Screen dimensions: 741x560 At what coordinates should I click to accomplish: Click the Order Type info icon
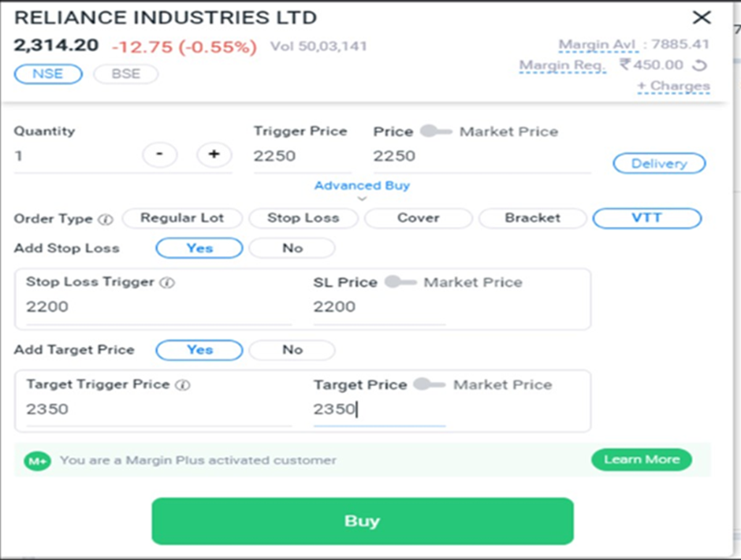click(x=106, y=220)
